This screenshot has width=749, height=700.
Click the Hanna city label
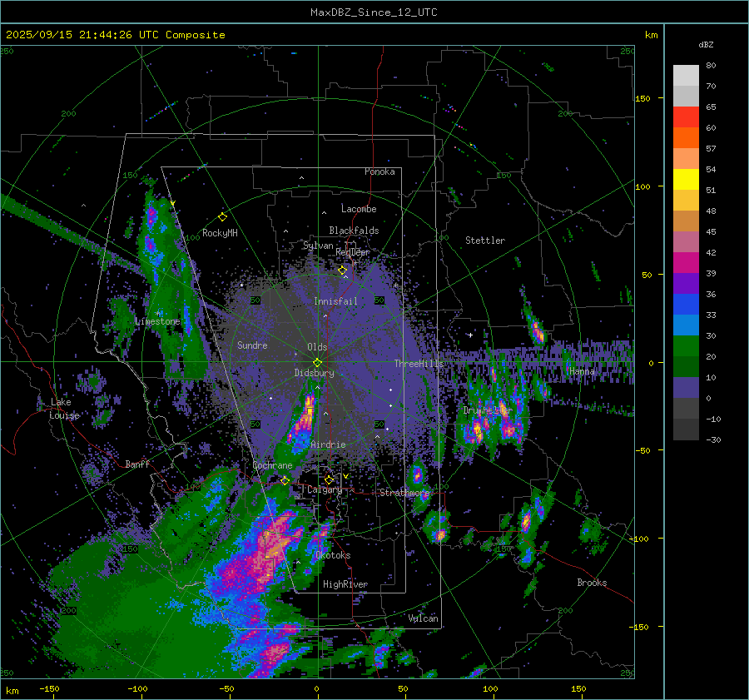[x=582, y=371]
